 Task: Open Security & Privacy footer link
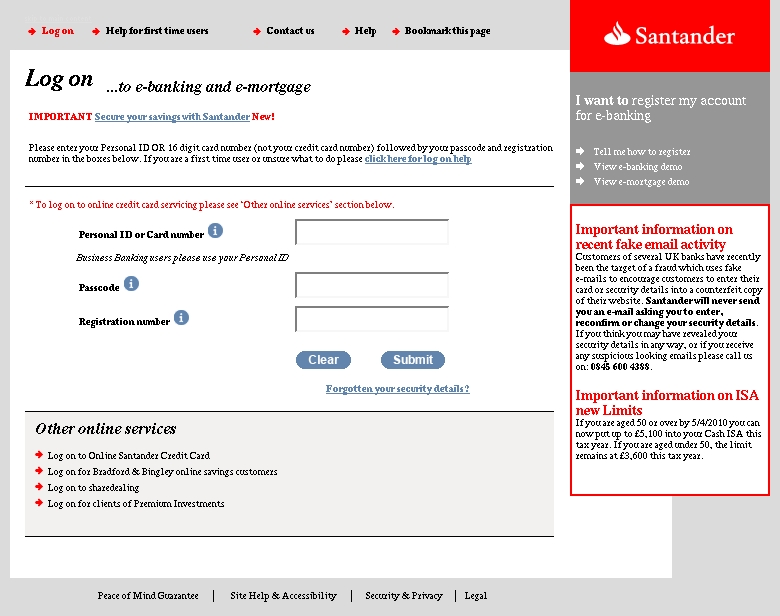click(x=404, y=596)
